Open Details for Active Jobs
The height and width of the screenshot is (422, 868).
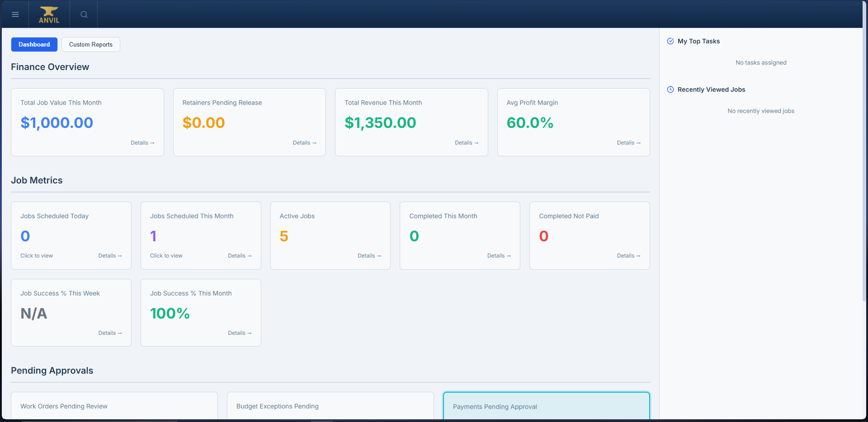click(369, 255)
